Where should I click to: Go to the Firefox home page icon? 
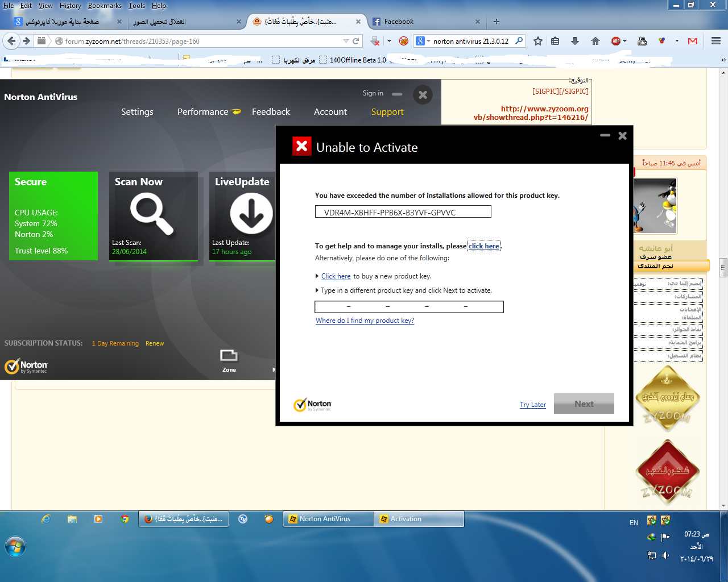click(x=595, y=41)
